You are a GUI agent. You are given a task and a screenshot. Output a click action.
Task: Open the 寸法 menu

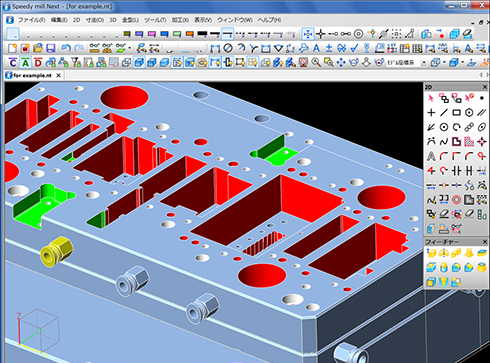click(x=95, y=20)
